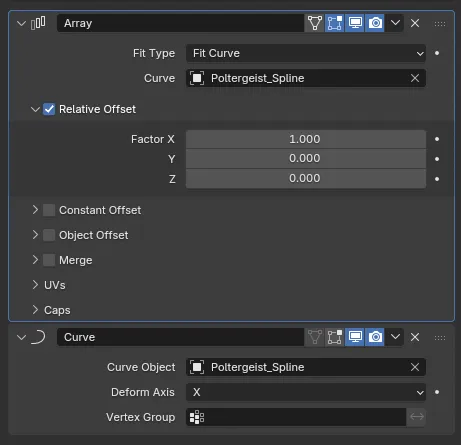Click the Factor X value field
The image size is (461, 445).
[x=306, y=139]
